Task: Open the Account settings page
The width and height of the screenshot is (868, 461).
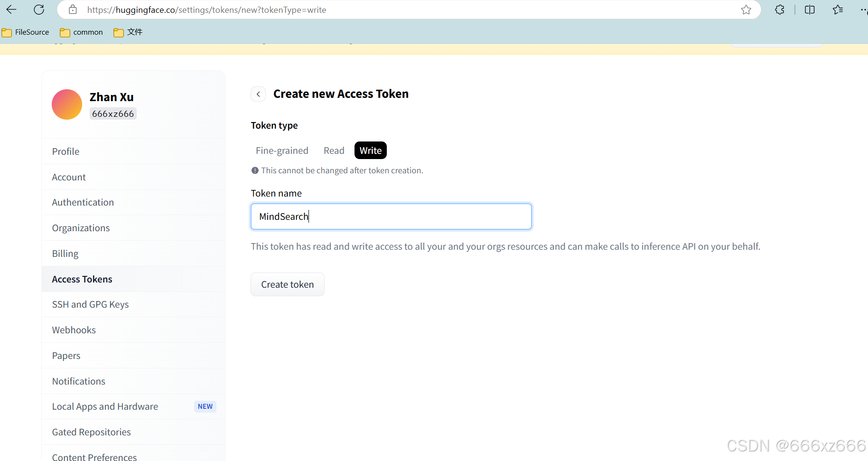Action: pos(133,177)
